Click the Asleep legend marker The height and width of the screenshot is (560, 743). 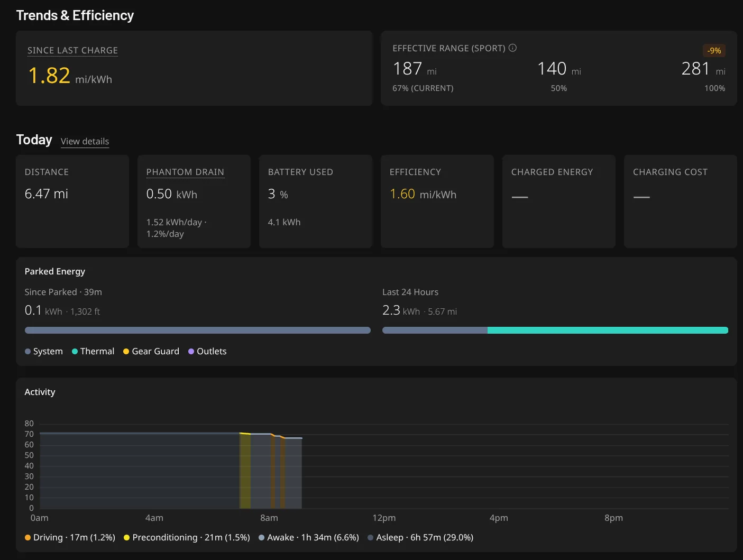(371, 538)
